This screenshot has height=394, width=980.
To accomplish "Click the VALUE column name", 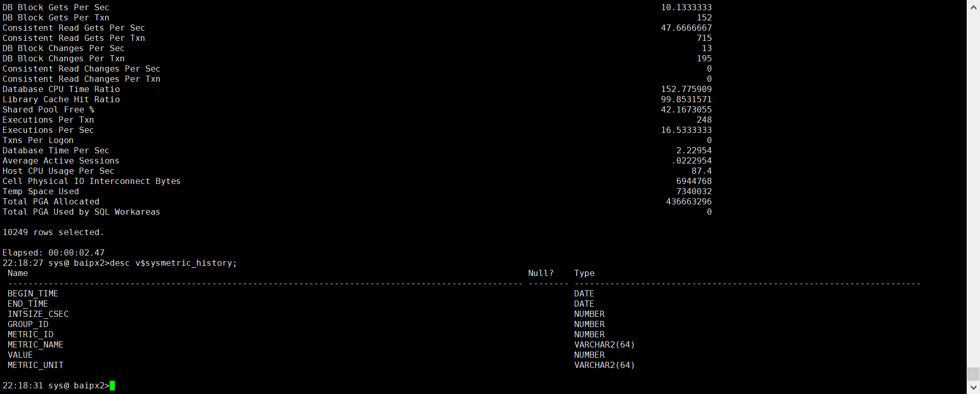I will click(x=20, y=355).
